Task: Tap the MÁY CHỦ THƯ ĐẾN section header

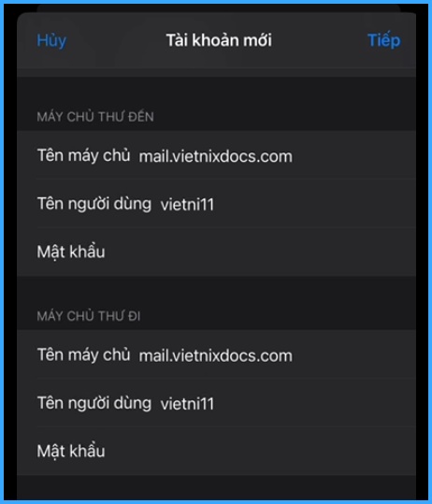Action: pos(95,117)
